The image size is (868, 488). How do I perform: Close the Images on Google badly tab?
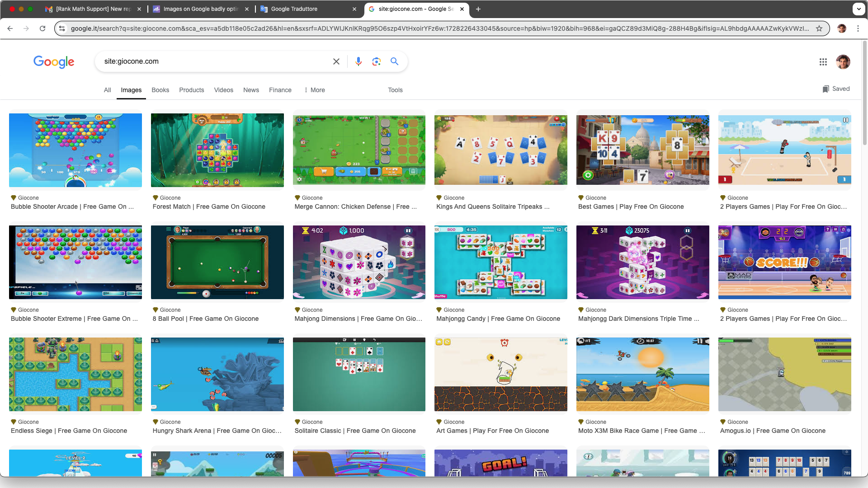point(247,9)
